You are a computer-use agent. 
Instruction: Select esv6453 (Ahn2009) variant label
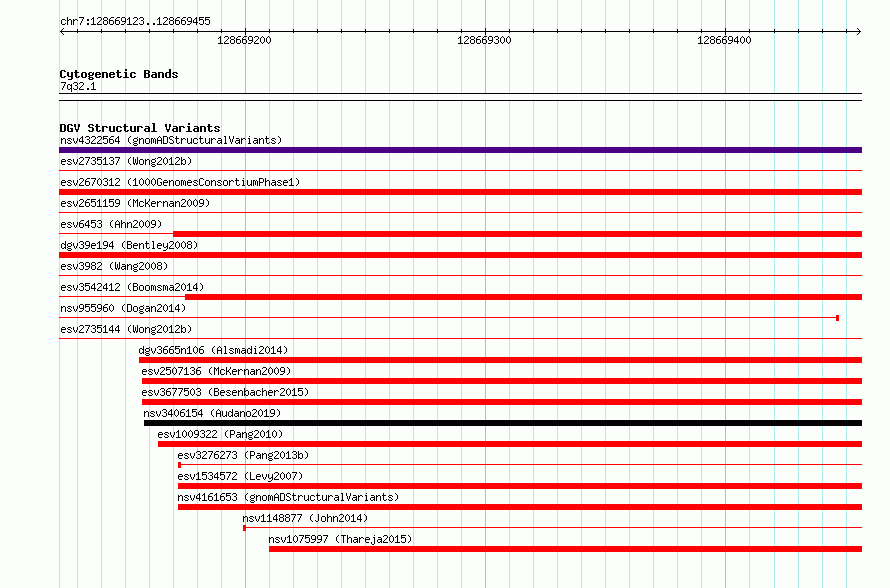[111, 224]
